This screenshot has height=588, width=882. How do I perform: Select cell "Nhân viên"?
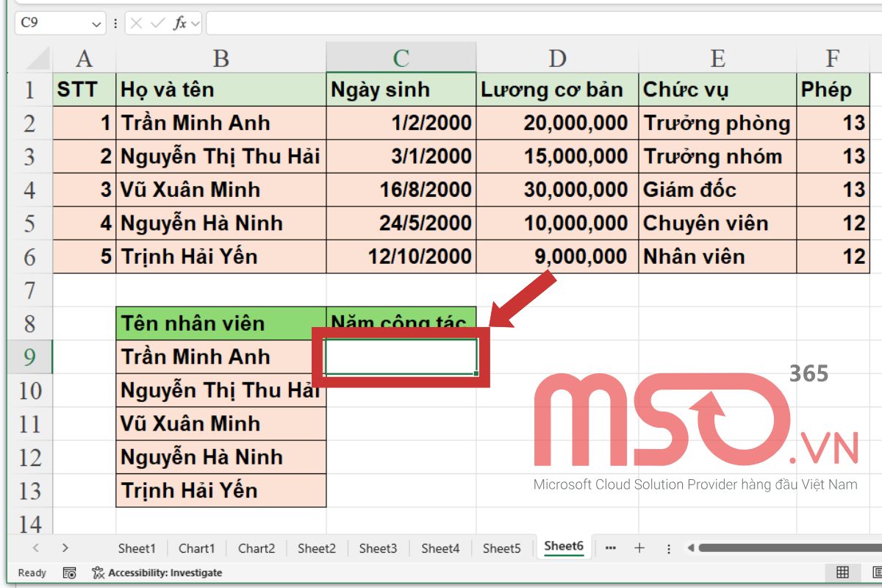[x=718, y=257]
